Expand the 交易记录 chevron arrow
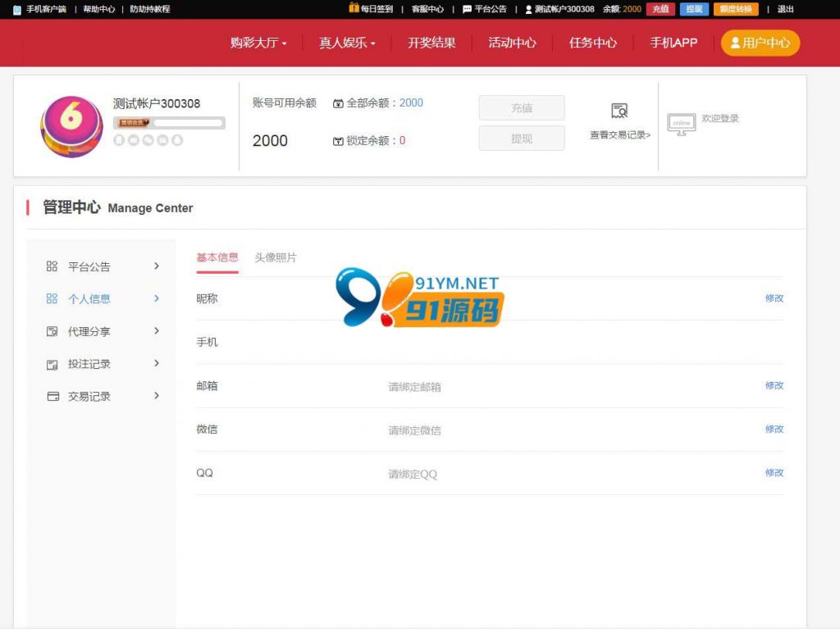The image size is (840, 632). [157, 396]
